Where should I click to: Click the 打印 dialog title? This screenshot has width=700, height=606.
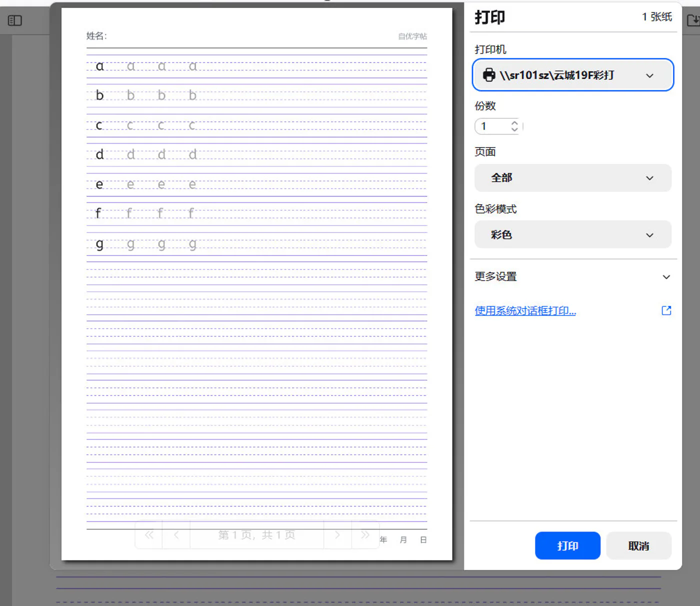tap(489, 17)
